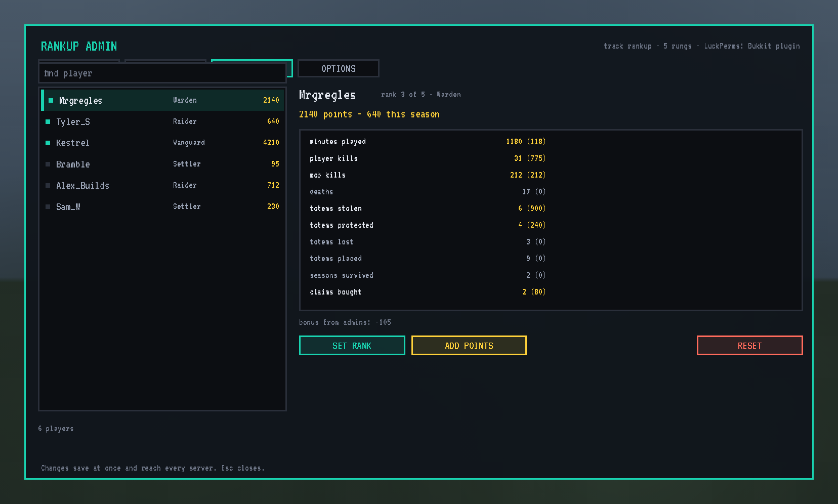
Task: Click the '31 (775)' player kills value
Action: (530, 158)
